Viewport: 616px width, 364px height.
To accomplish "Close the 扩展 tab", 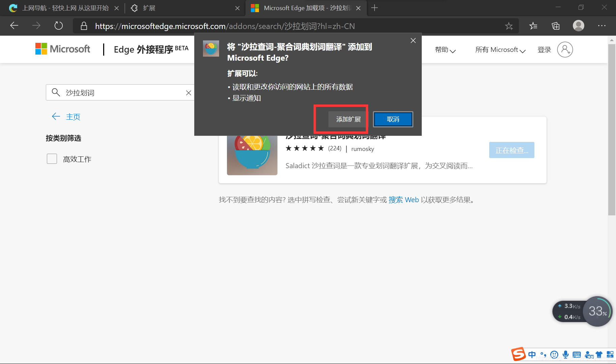I will [x=237, y=8].
